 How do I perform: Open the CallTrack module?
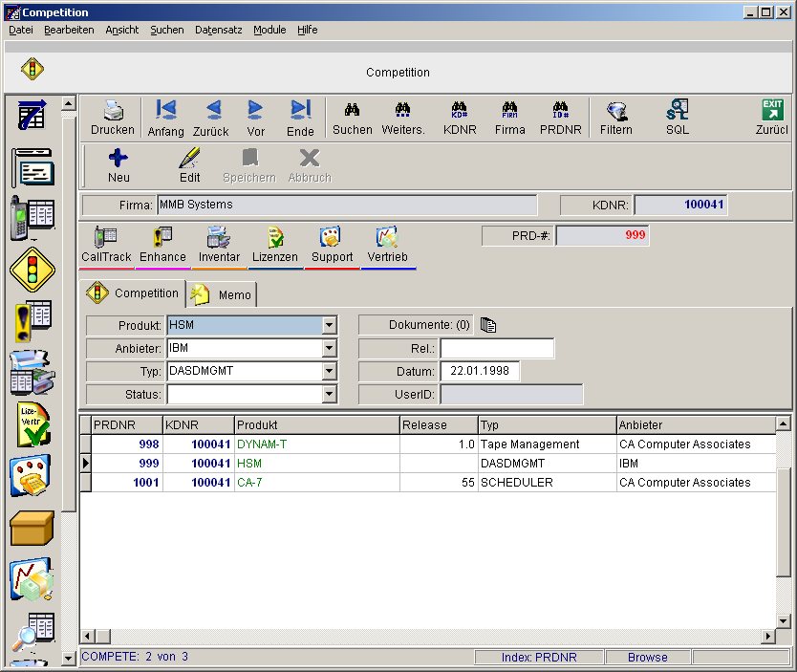(x=106, y=245)
